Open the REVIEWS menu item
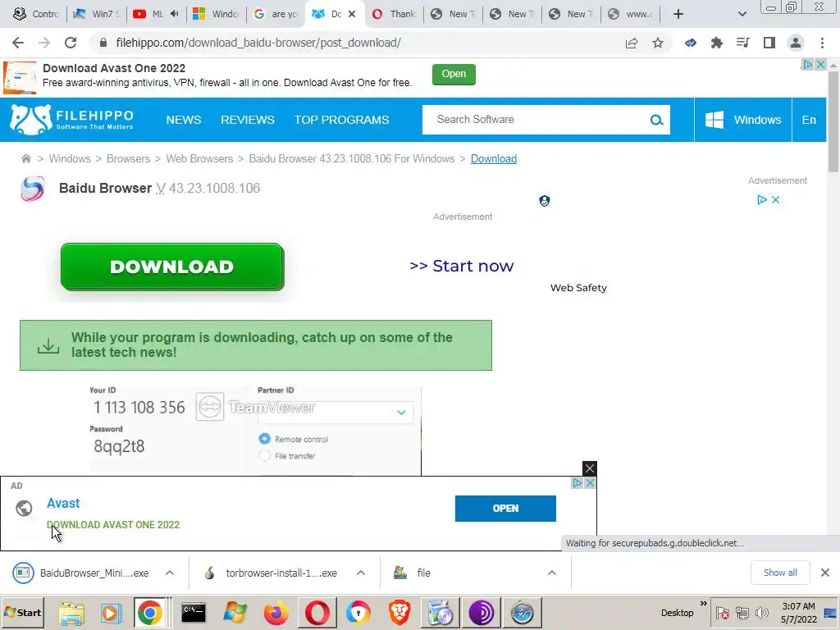Image resolution: width=840 pixels, height=630 pixels. coord(248,120)
